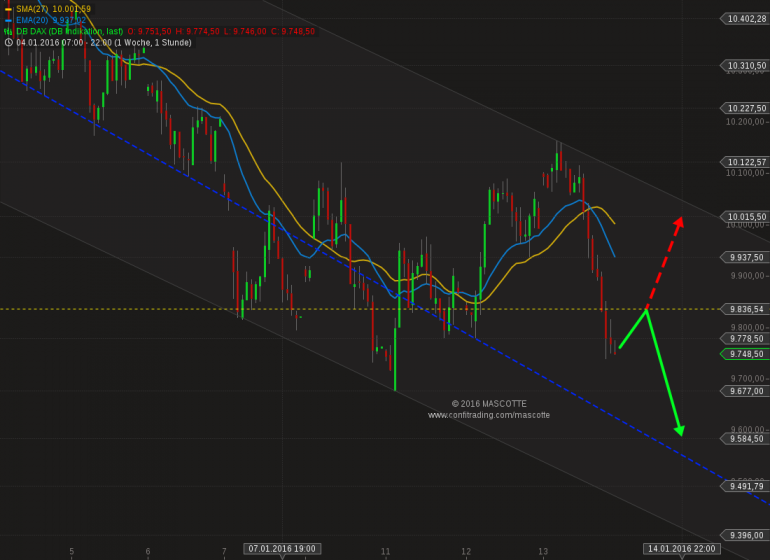
Task: Click the 9.836,54 dashed line price tag
Action: (x=744, y=309)
